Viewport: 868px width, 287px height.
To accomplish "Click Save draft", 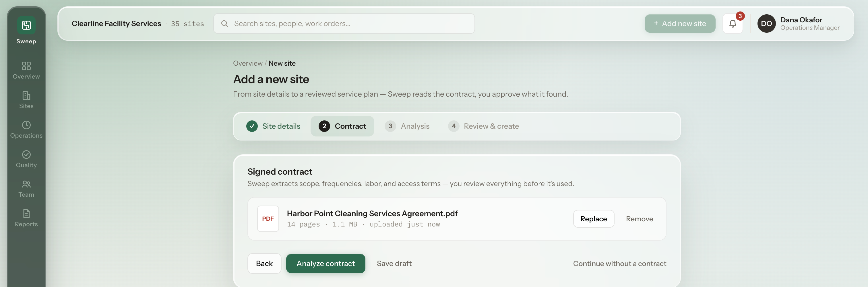I will (394, 263).
